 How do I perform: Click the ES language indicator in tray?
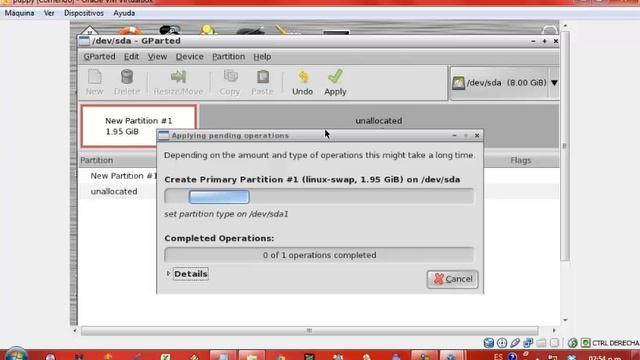click(x=498, y=356)
